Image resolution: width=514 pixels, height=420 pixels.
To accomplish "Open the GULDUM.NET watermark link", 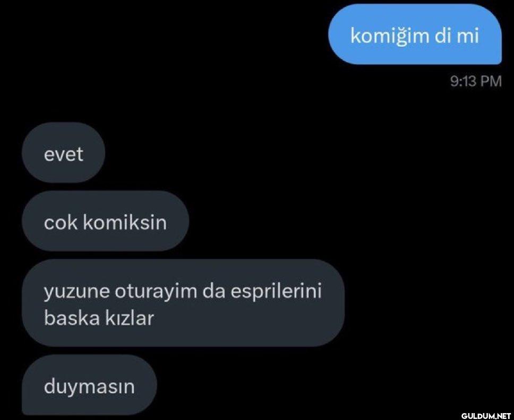I will click(x=486, y=416).
